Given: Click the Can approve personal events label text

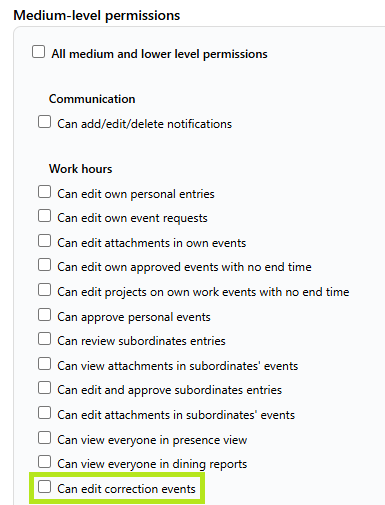Looking at the screenshot, I should click(134, 317).
